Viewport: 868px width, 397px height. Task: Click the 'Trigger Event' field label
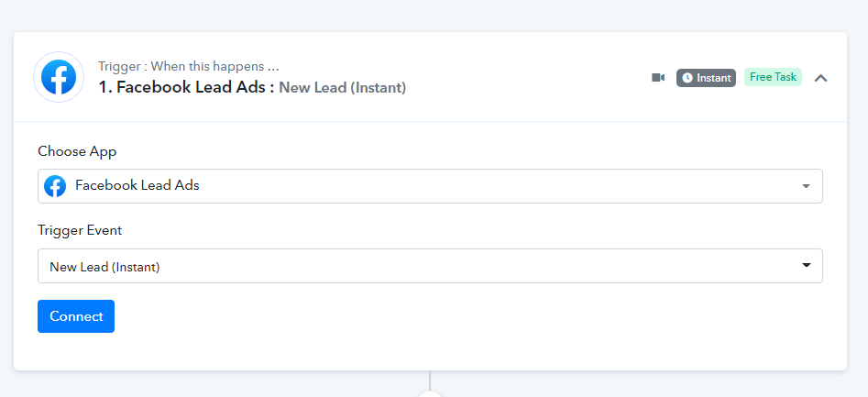pyautogui.click(x=80, y=230)
